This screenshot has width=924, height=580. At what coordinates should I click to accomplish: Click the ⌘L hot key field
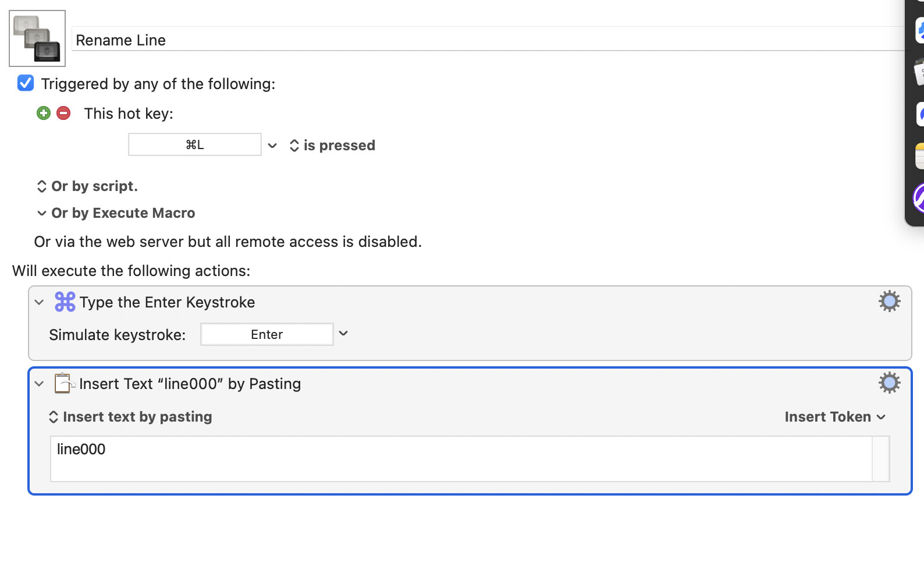[195, 144]
